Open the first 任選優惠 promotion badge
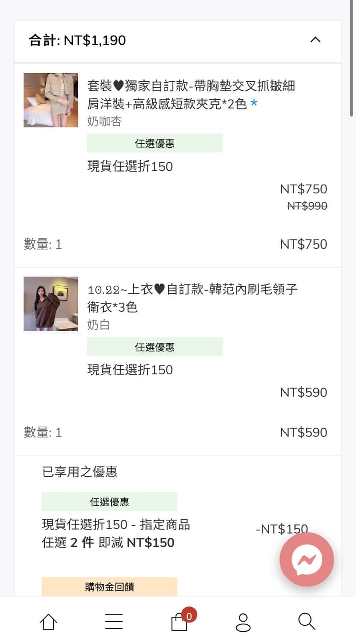The image size is (356, 644). (155, 143)
